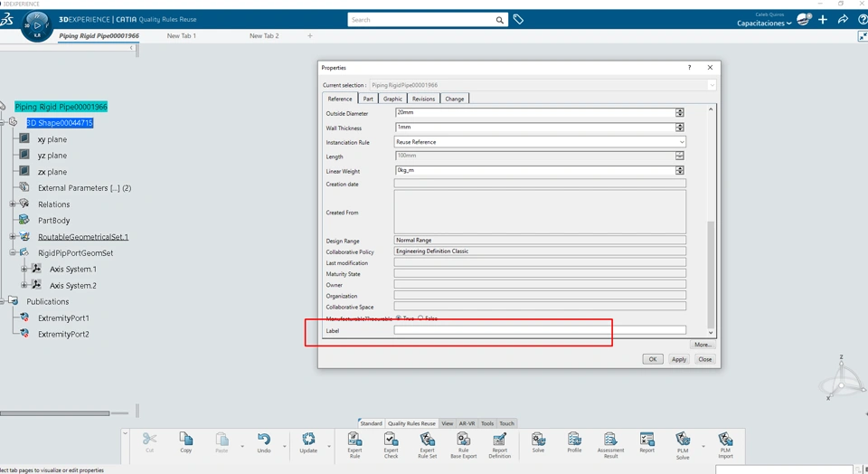Screen dimensions: 868x474
Task: Switch to the Revisions tab
Action: click(423, 99)
